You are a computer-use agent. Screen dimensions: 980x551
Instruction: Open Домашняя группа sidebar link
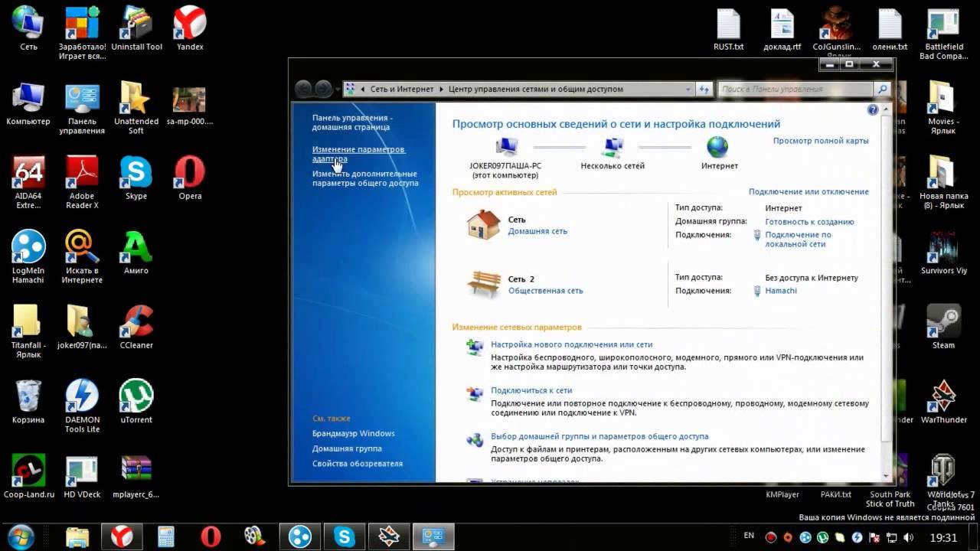[x=347, y=448]
